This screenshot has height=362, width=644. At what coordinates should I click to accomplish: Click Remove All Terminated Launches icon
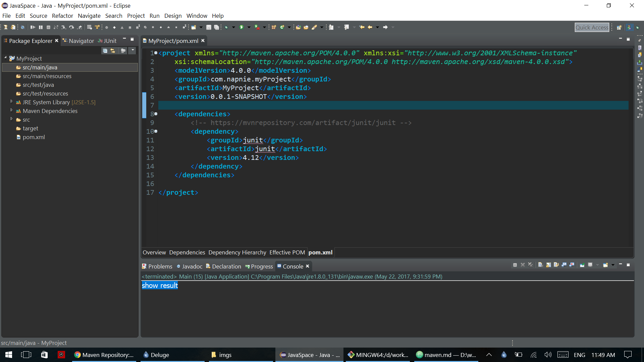coord(530,265)
